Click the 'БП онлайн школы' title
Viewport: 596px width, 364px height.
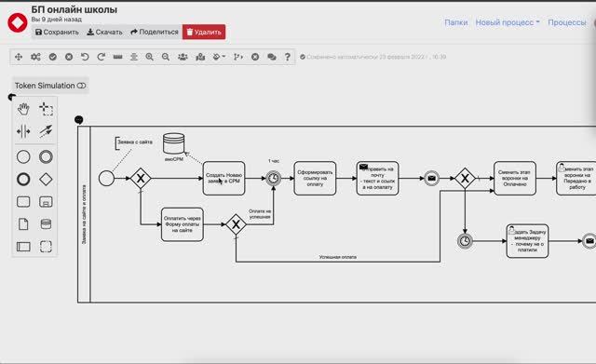74,9
